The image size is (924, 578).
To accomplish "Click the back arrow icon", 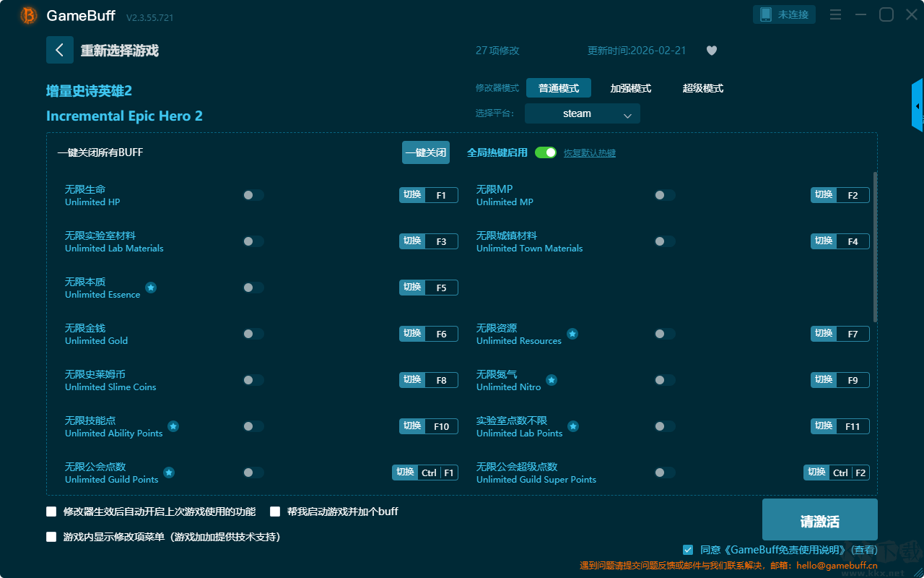I will click(x=60, y=50).
